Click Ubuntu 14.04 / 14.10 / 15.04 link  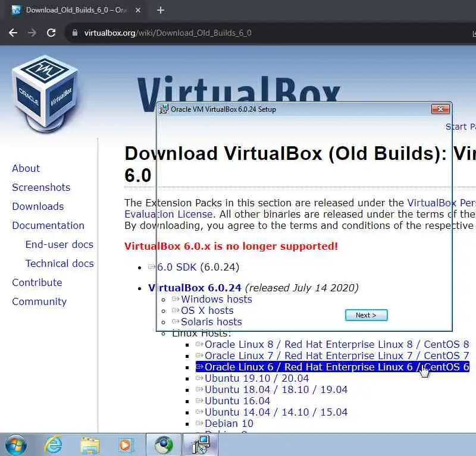click(x=276, y=413)
